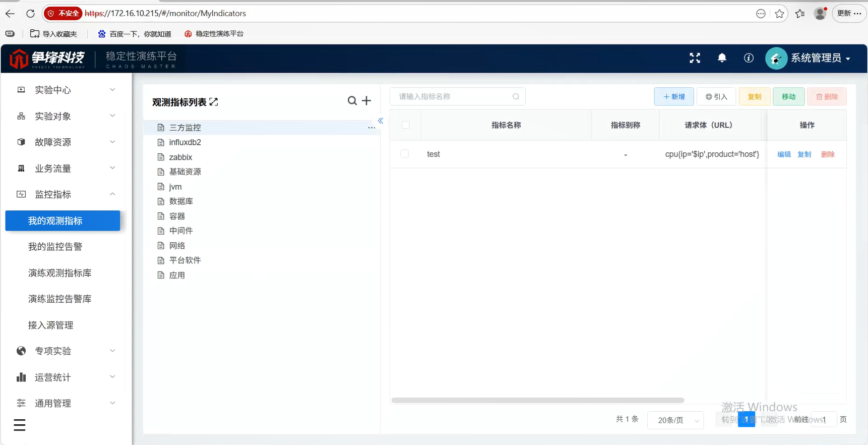
Task: Collapse the 监控指标 sidebar section
Action: click(67, 194)
